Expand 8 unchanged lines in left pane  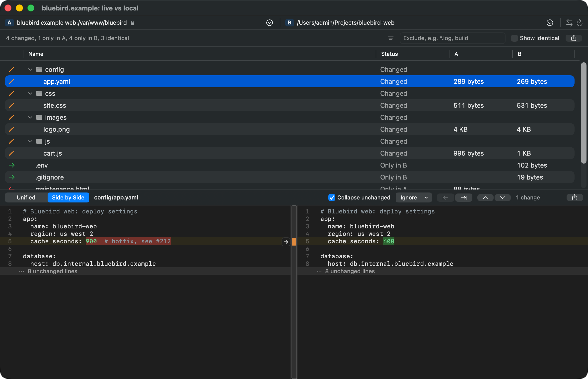[145, 271]
